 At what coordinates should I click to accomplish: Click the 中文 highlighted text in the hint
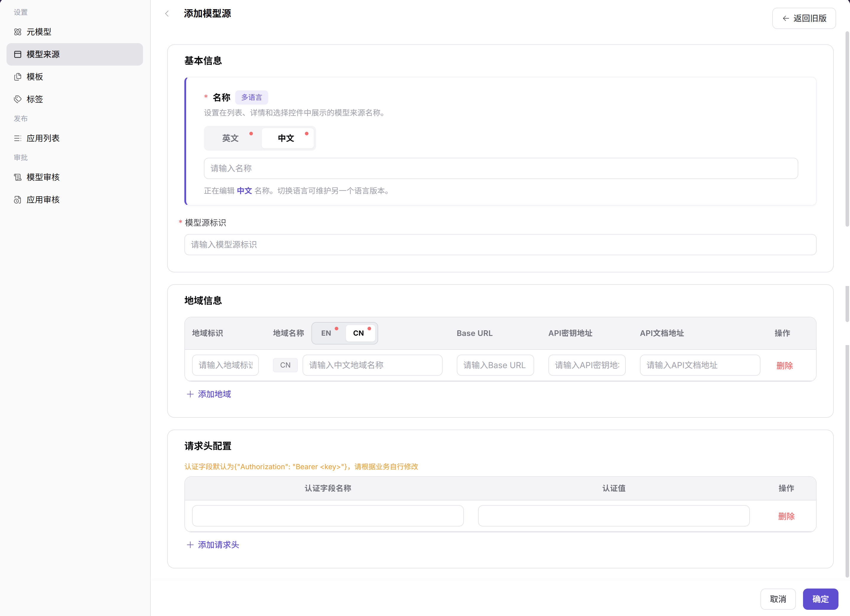[244, 191]
